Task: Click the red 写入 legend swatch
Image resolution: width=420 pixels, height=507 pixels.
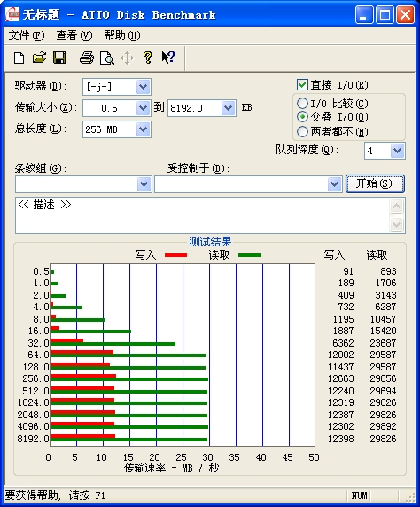Action: [175, 255]
